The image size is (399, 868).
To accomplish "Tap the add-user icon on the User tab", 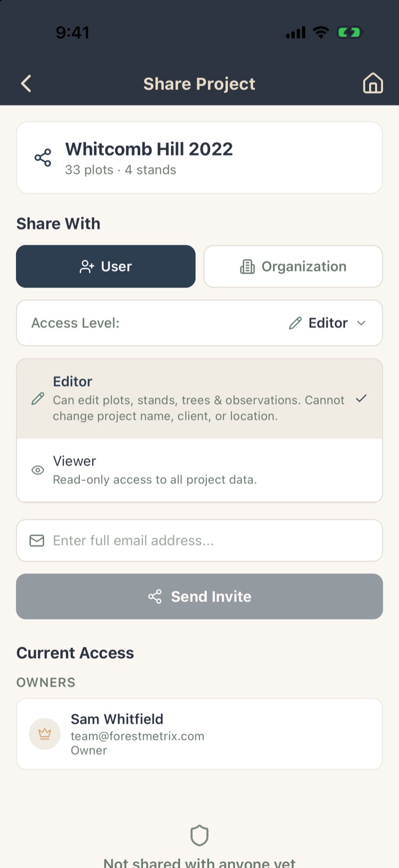I will (87, 266).
